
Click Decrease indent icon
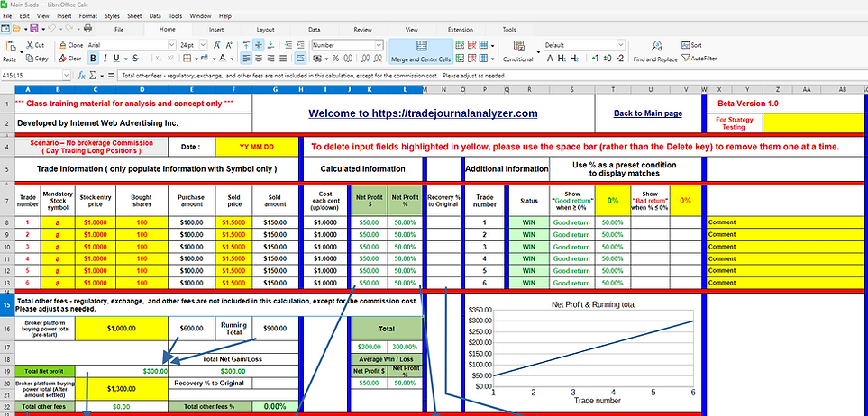click(300, 45)
